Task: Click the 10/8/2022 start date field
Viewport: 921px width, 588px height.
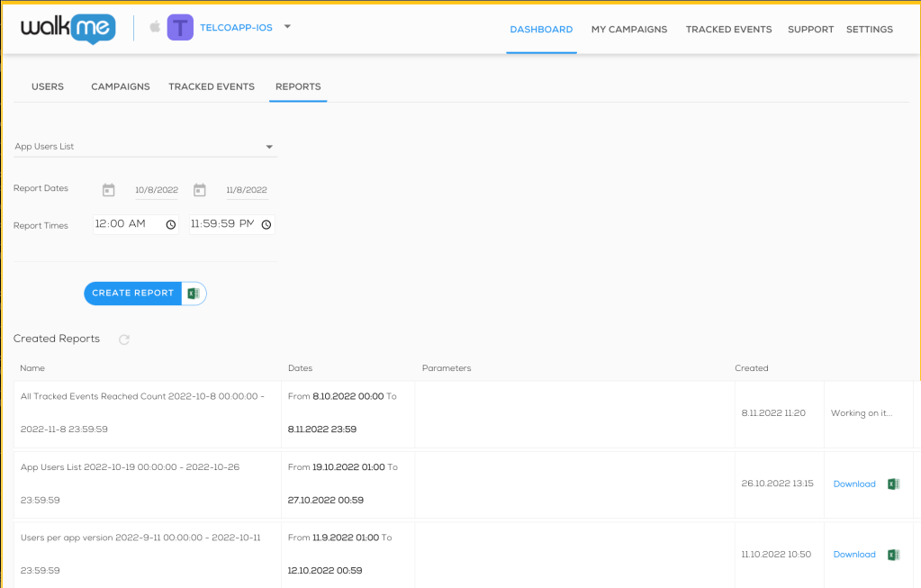Action: pos(157,190)
